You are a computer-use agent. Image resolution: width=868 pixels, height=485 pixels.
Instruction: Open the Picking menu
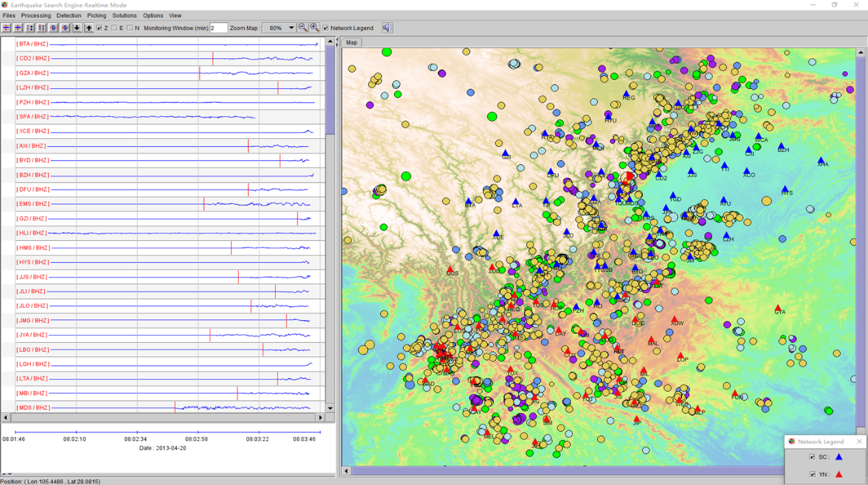click(x=96, y=15)
